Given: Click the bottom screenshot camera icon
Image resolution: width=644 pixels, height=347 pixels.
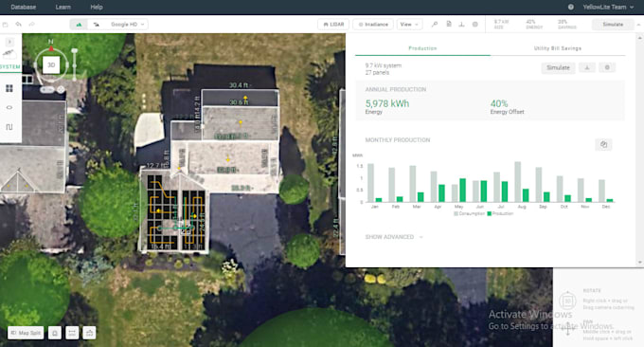Looking at the screenshot, I should (x=90, y=333).
